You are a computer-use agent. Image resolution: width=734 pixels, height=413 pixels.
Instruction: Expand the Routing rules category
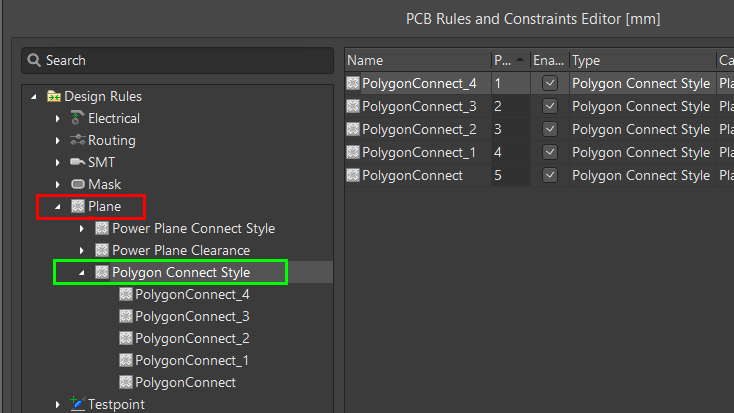(x=58, y=141)
